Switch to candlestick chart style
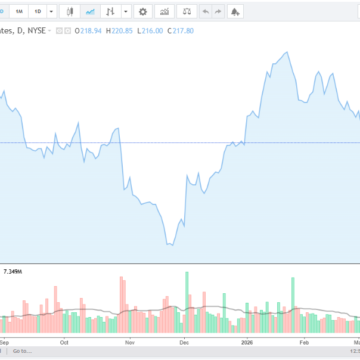This screenshot has width=360, height=360. click(70, 12)
